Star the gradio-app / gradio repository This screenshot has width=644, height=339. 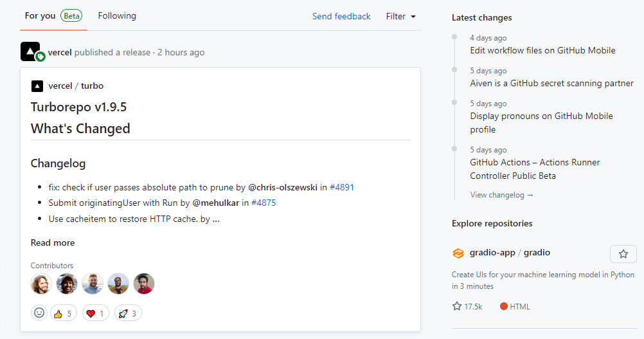(x=623, y=254)
